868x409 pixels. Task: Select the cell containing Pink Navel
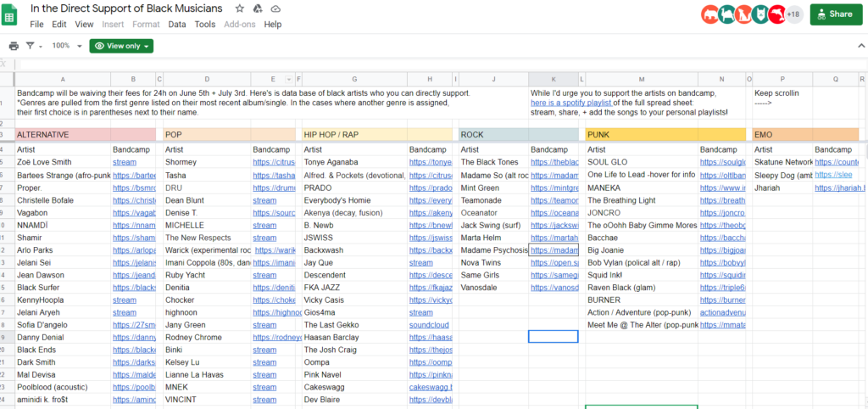(354, 375)
